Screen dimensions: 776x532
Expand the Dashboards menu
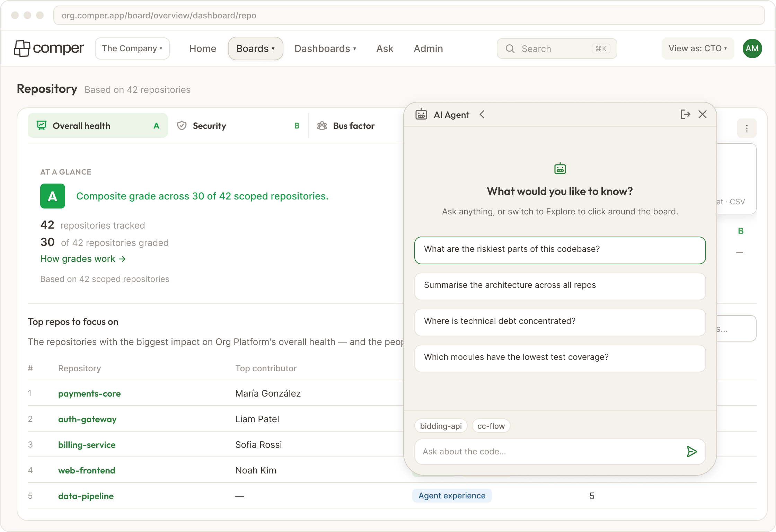pyautogui.click(x=325, y=48)
